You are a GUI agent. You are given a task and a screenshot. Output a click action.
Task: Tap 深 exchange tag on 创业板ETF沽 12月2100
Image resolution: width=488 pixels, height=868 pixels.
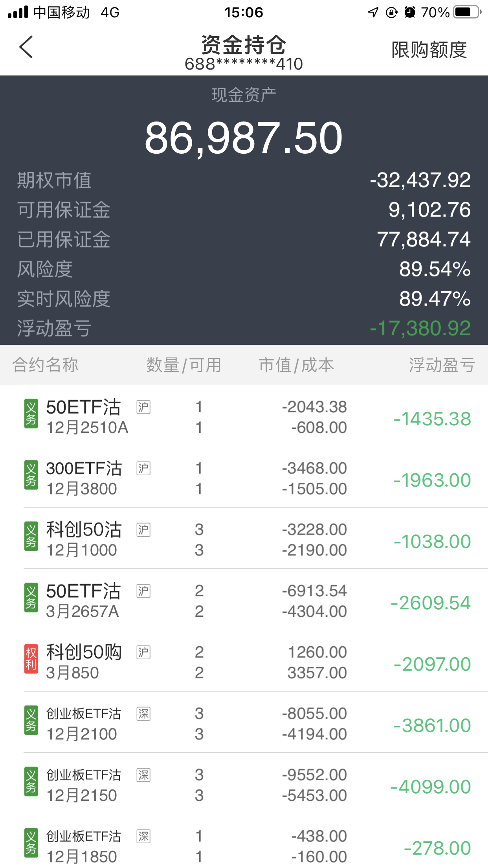click(143, 714)
